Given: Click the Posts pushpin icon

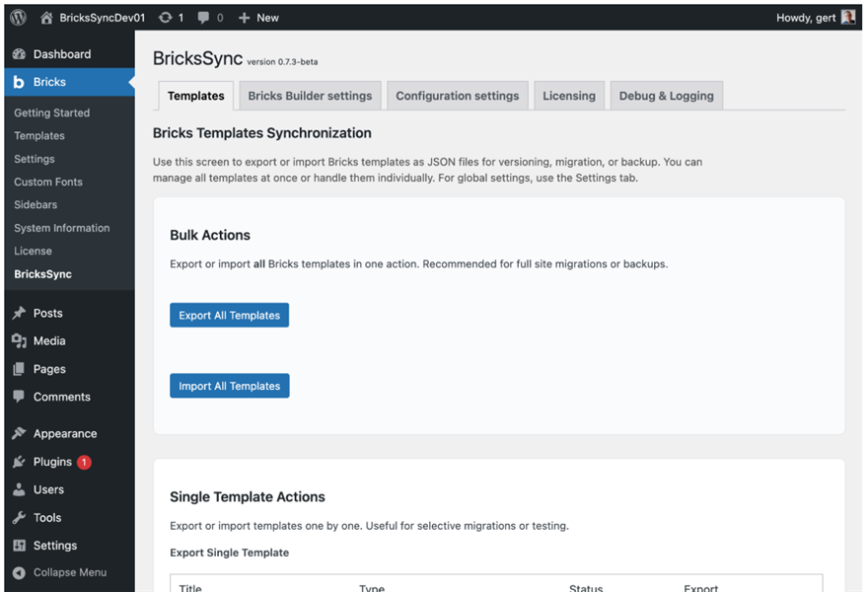Looking at the screenshot, I should point(19,313).
